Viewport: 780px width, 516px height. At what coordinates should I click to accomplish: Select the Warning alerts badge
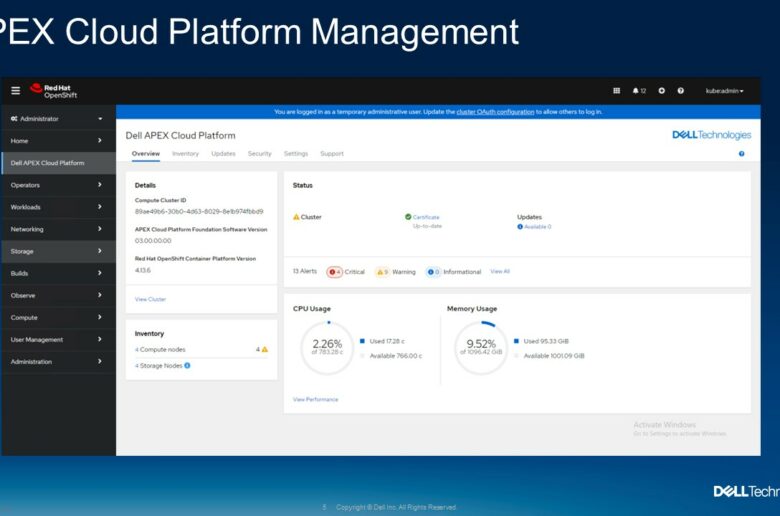pyautogui.click(x=382, y=272)
